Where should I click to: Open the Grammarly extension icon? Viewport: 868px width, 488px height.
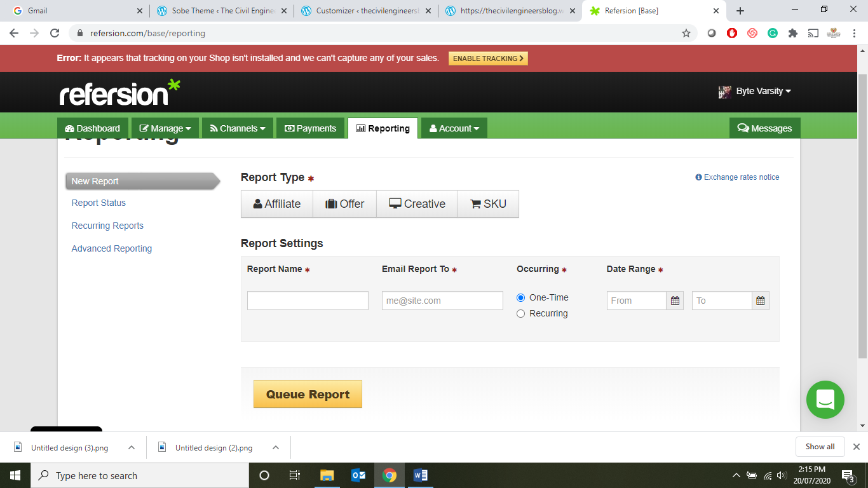[773, 33]
